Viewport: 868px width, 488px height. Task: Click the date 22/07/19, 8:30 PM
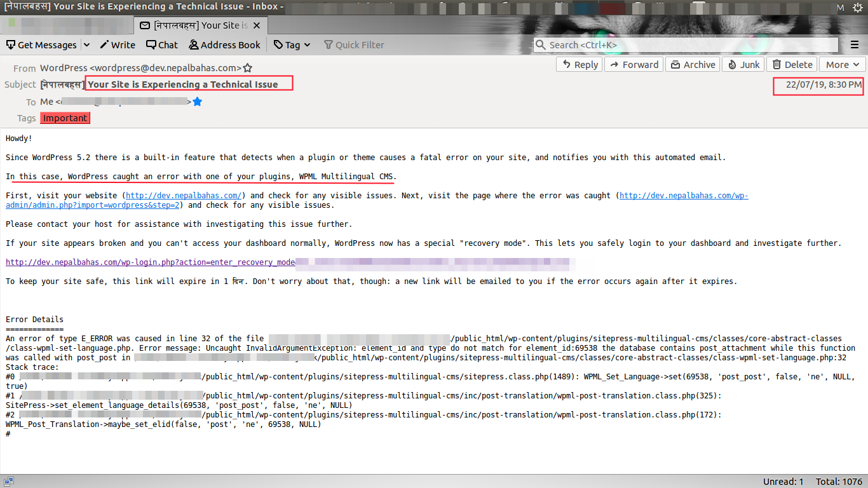[824, 85]
